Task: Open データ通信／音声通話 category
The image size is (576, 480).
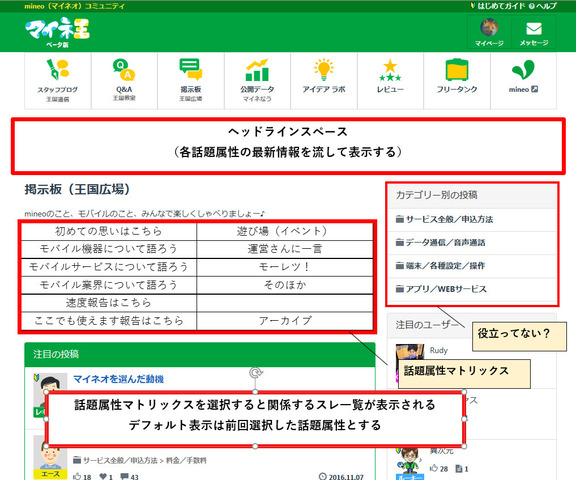Action: pos(445,242)
